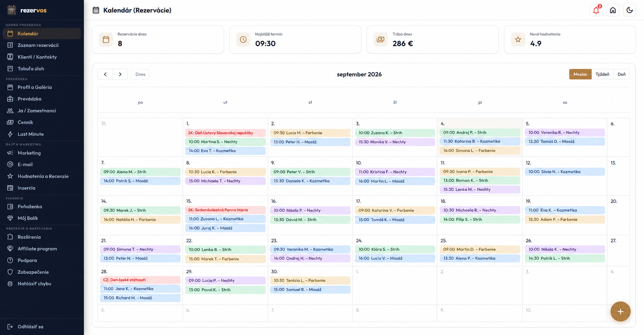The image size is (644, 335).
Task: Click the plus button to add reservation
Action: click(x=621, y=312)
